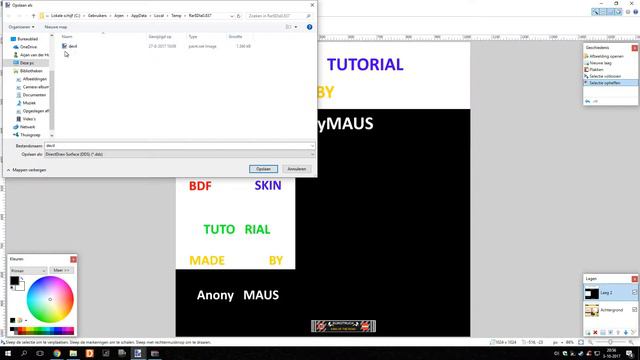Select the 'devil' file in list
Viewport: 640px width, 360px height.
69,46
